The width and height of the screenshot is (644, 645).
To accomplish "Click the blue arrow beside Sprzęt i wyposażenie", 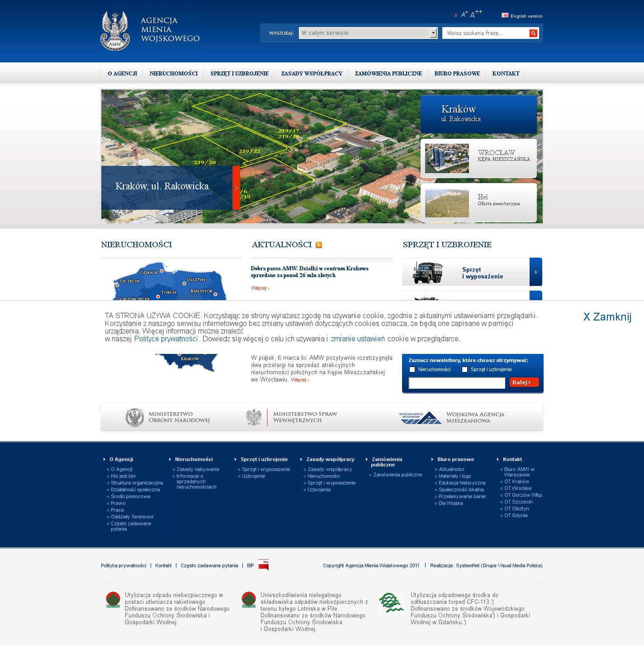I will coord(536,272).
